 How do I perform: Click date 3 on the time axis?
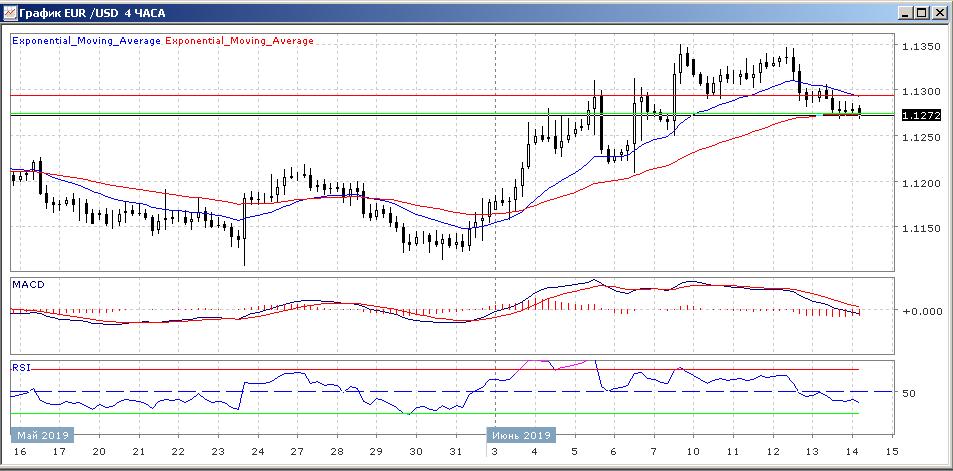[x=495, y=452]
